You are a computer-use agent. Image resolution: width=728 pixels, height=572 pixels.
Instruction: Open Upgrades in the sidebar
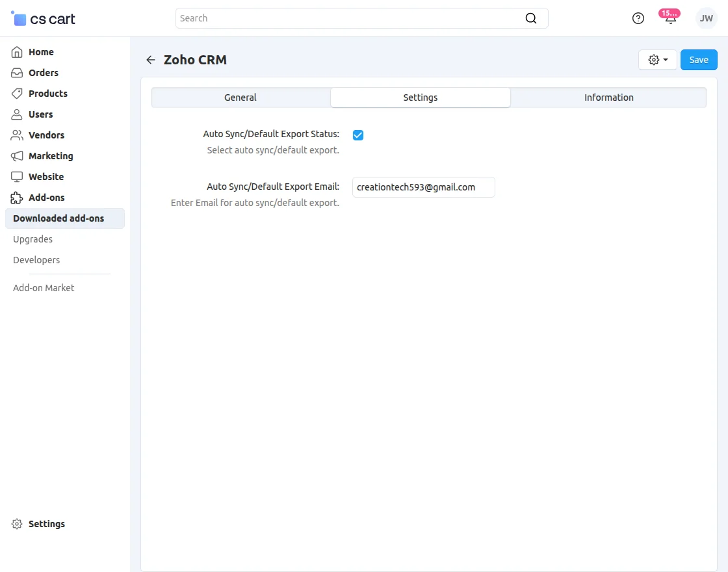pos(32,239)
